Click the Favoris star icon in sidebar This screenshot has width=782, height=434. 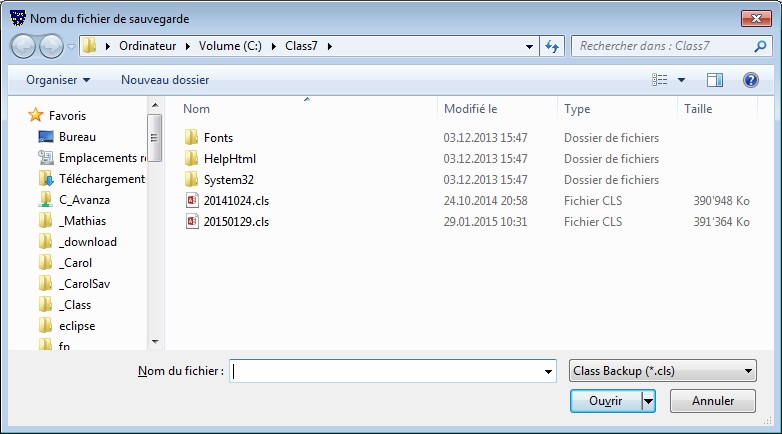click(x=35, y=115)
